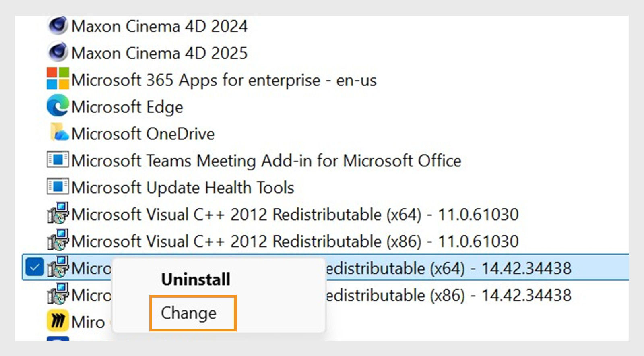Select Microsoft Edge in the program list
This screenshot has width=644, height=356.
point(128,107)
